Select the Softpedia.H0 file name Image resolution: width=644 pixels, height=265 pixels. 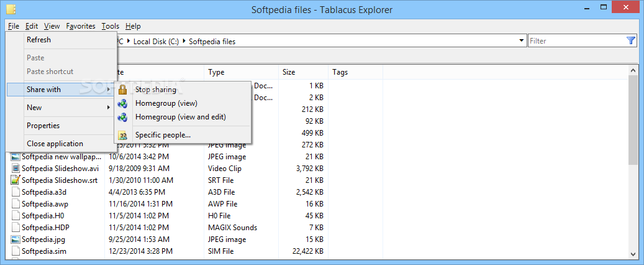pos(43,216)
